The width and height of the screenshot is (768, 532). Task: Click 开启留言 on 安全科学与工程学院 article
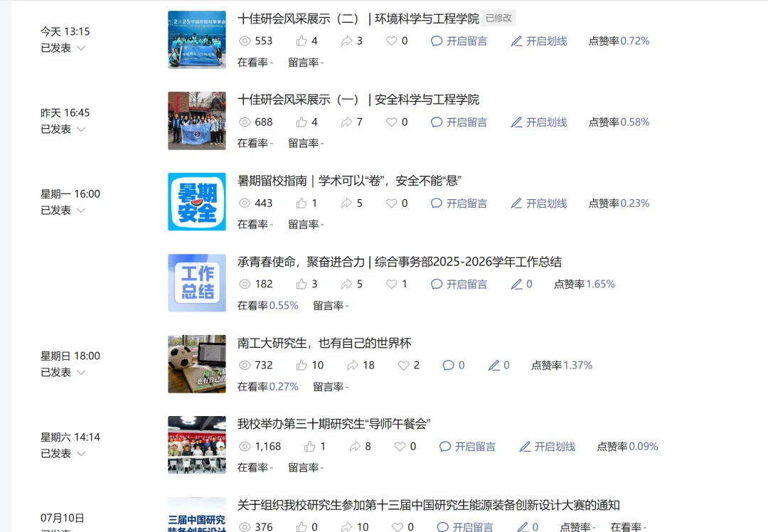459,122
